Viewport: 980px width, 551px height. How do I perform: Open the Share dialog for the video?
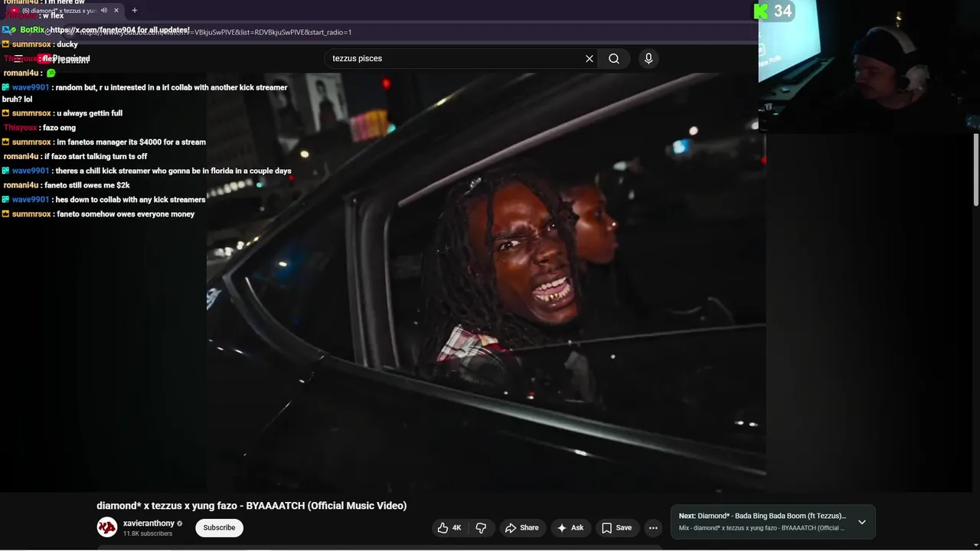521,528
